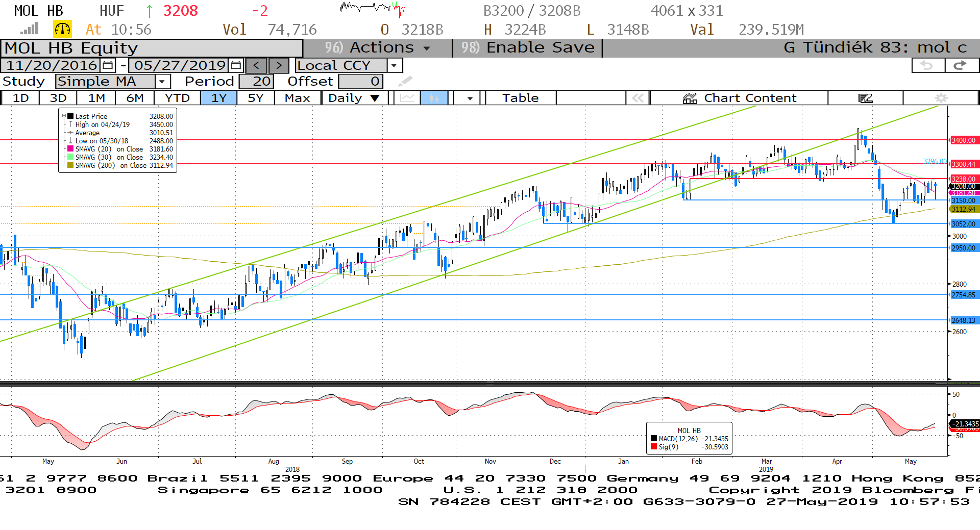Select the 1D time range tab

tap(20, 98)
